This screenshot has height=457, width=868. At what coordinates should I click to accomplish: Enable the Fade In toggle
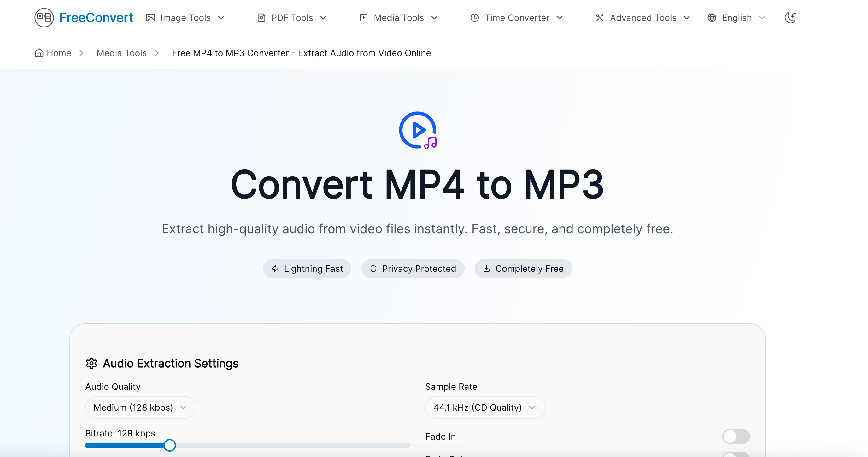click(x=736, y=436)
